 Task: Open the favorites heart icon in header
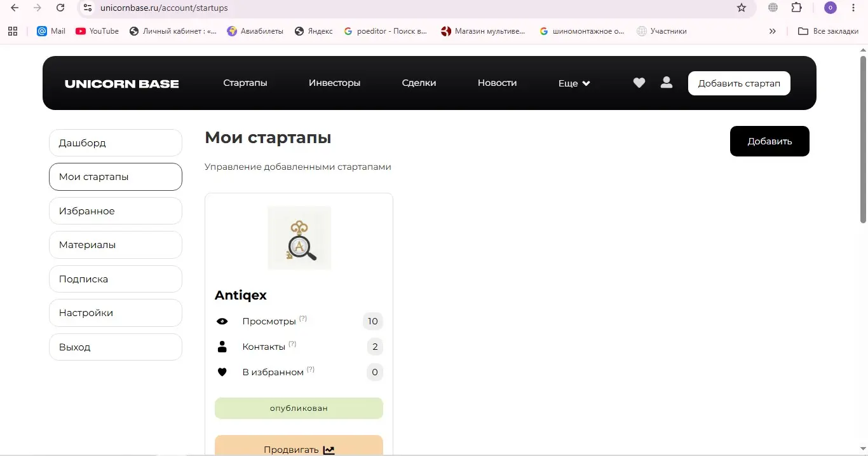coord(639,83)
